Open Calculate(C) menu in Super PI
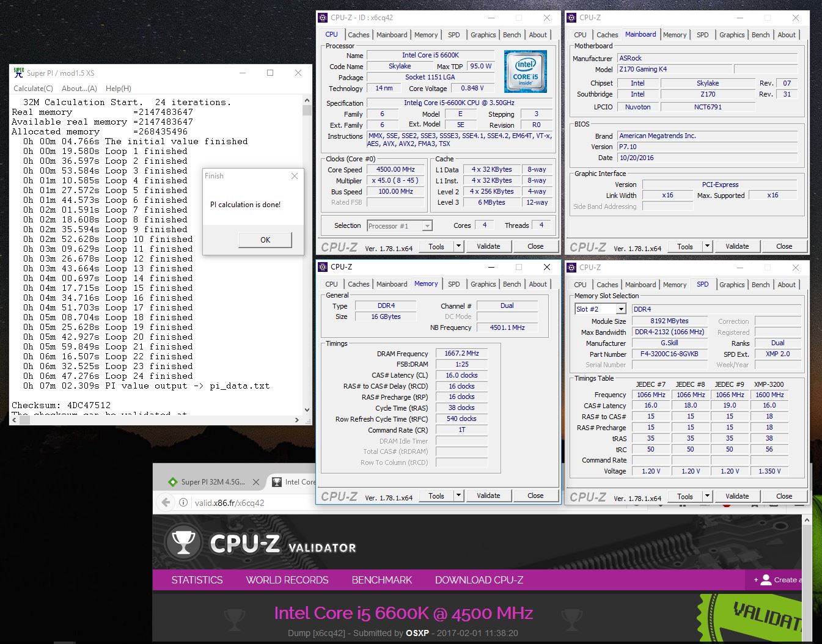 (x=33, y=89)
